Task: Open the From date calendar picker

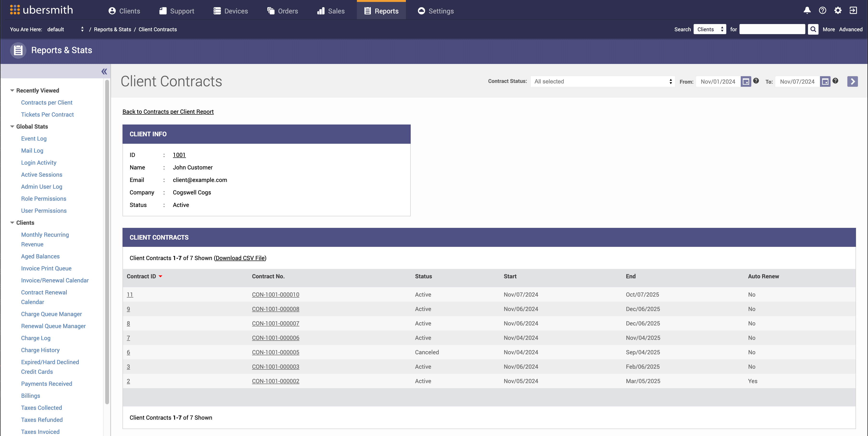Action: (x=746, y=82)
